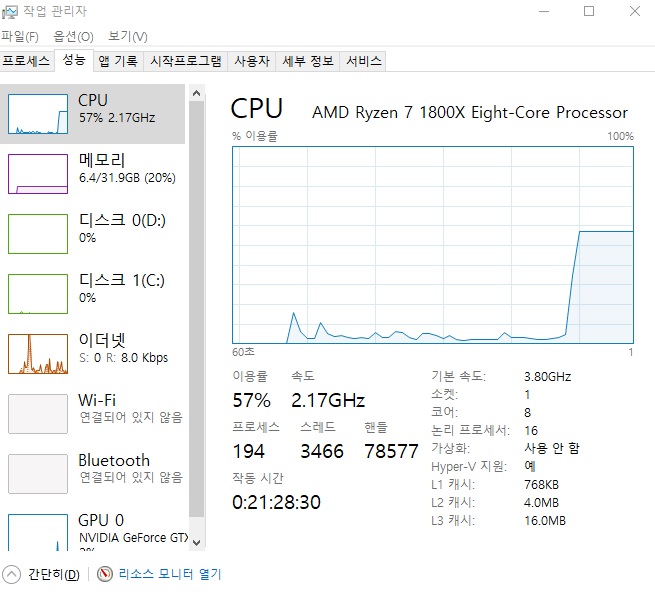
Task: Select the CPU usage graph thumbnail
Action: pyautogui.click(x=38, y=114)
